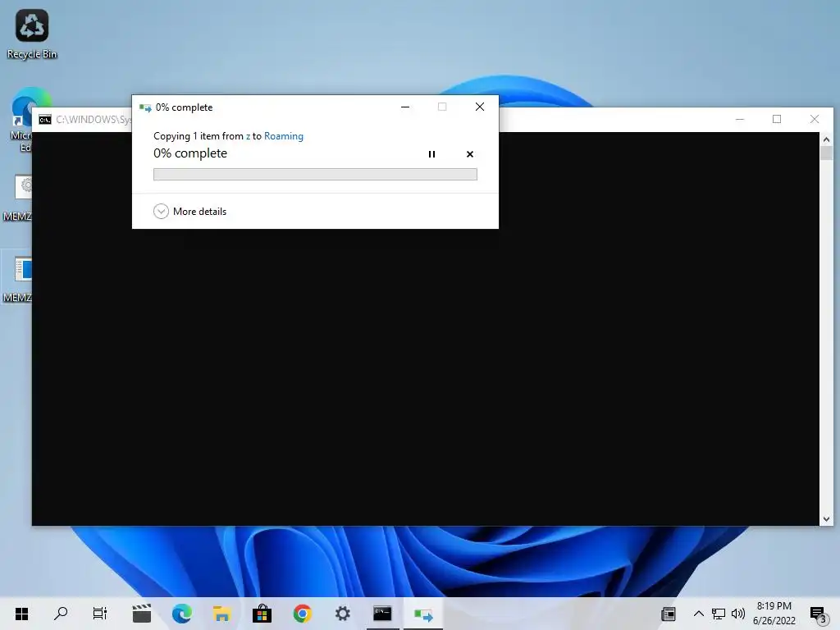This screenshot has height=630, width=840.
Task: Launch Microsoft Edge from the taskbar
Action: (181, 614)
